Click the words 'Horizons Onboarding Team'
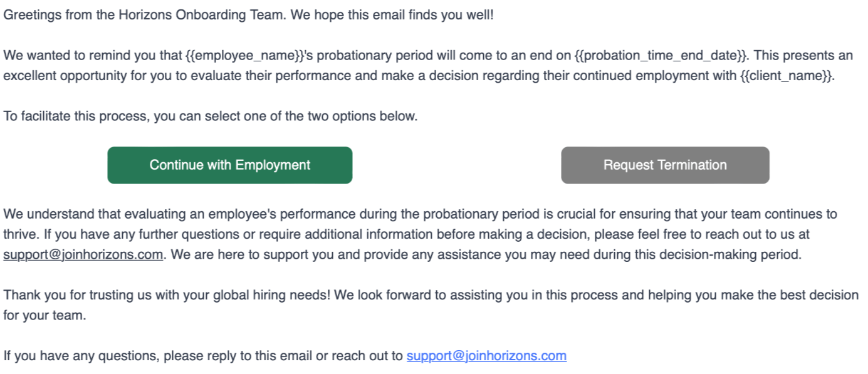868x374 pixels. pyautogui.click(x=202, y=14)
